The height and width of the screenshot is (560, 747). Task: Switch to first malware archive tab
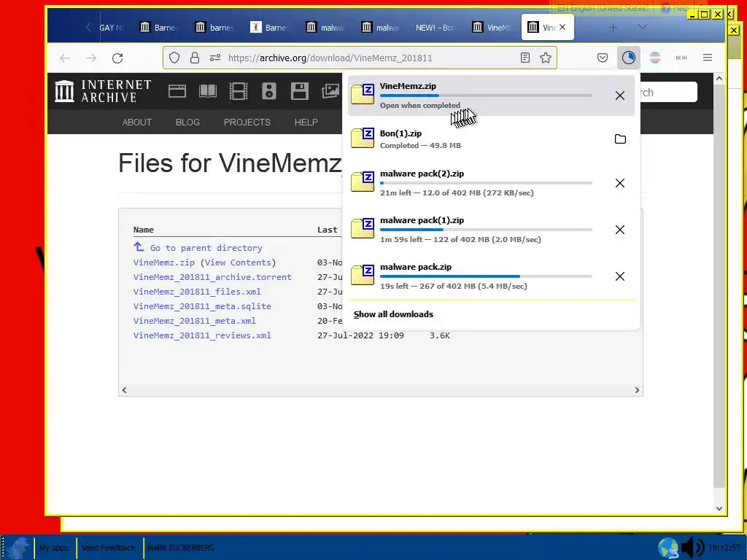(x=325, y=28)
